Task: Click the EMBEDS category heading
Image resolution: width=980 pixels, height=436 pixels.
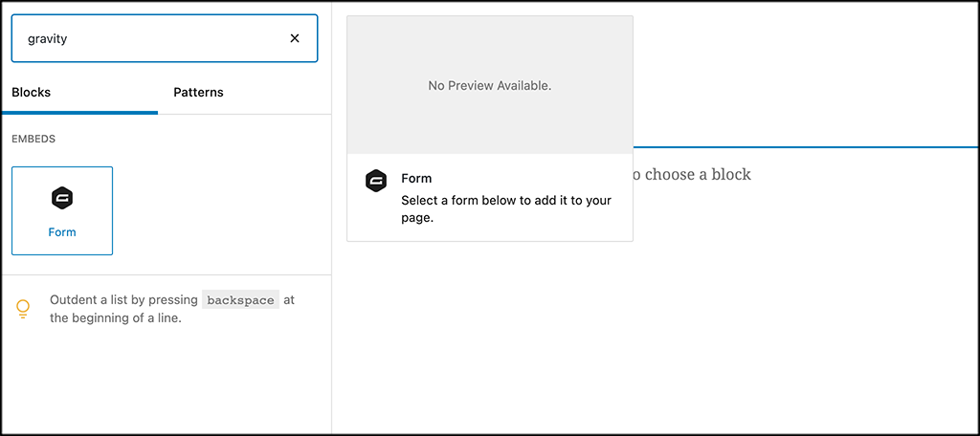Action: (x=33, y=139)
